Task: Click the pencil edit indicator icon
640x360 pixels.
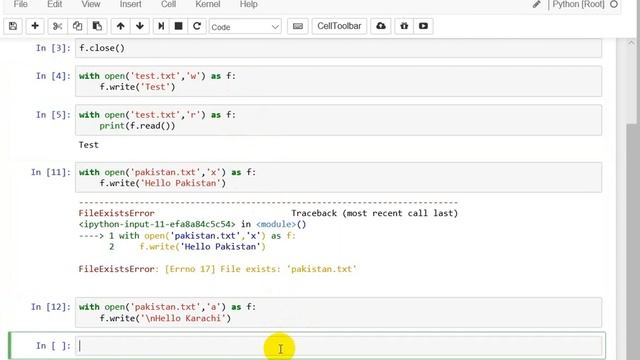Action: [x=536, y=4]
